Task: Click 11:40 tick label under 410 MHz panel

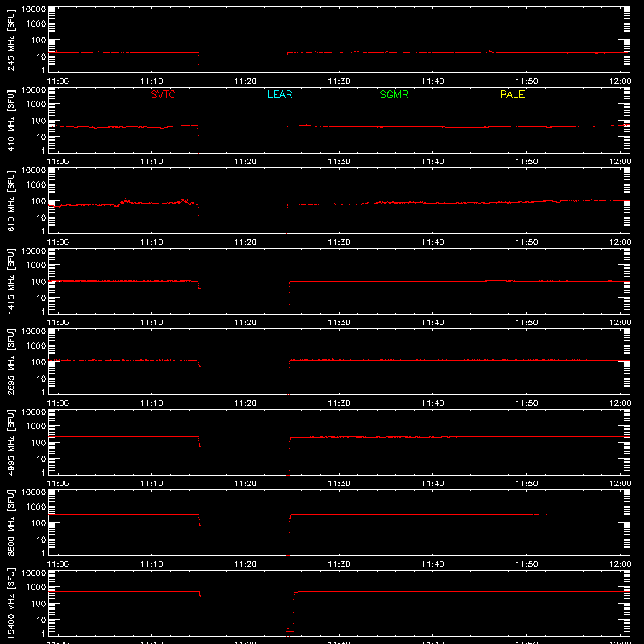Action: [x=433, y=162]
